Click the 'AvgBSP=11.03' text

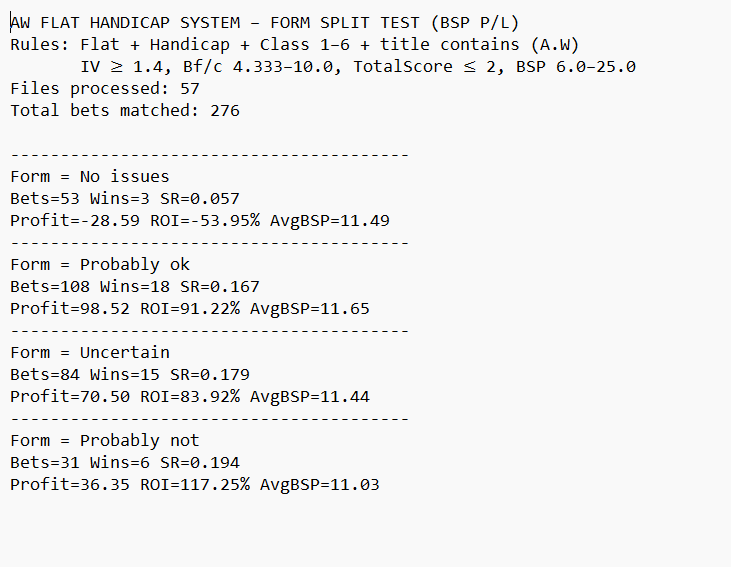320,484
